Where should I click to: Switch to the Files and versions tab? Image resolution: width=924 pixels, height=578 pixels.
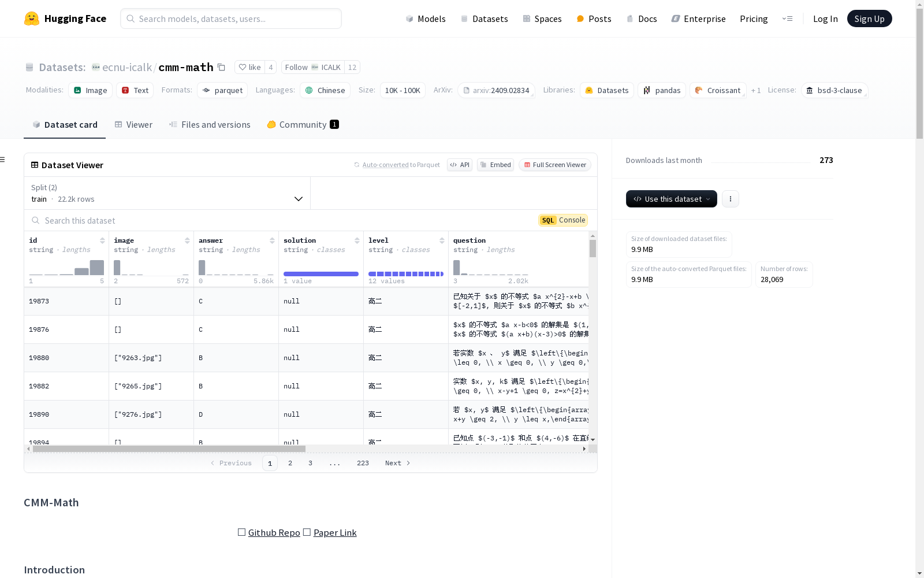point(210,125)
